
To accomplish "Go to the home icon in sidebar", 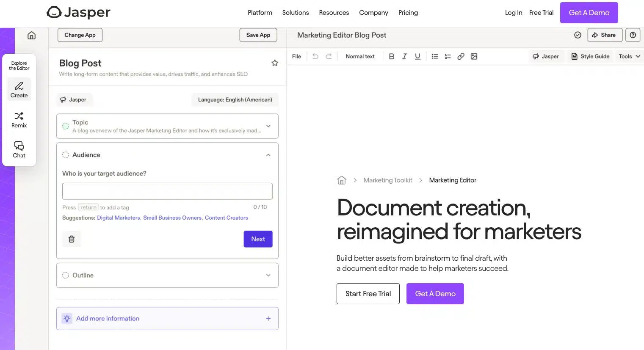I will [x=31, y=36].
